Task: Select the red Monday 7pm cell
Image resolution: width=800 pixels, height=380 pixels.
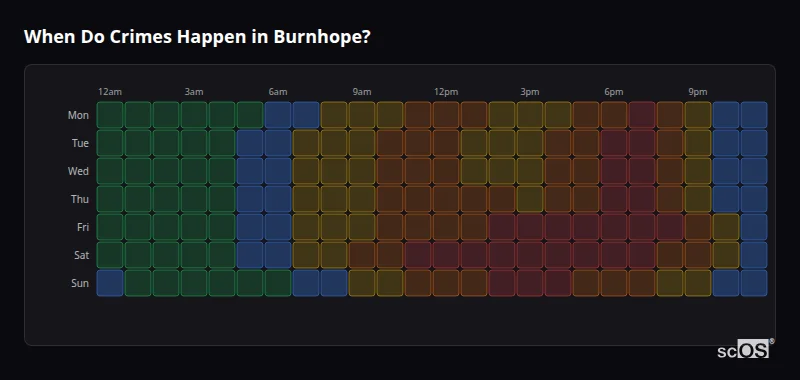Action: 642,115
